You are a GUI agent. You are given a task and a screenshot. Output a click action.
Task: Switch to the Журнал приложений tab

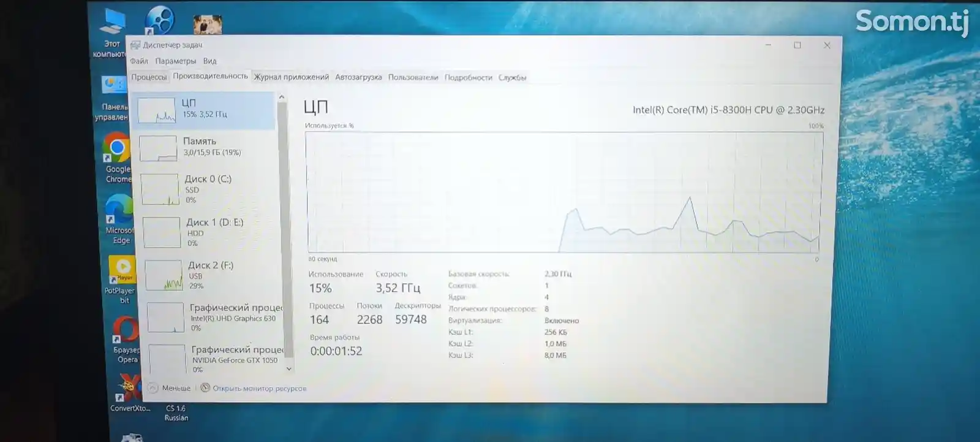[292, 77]
